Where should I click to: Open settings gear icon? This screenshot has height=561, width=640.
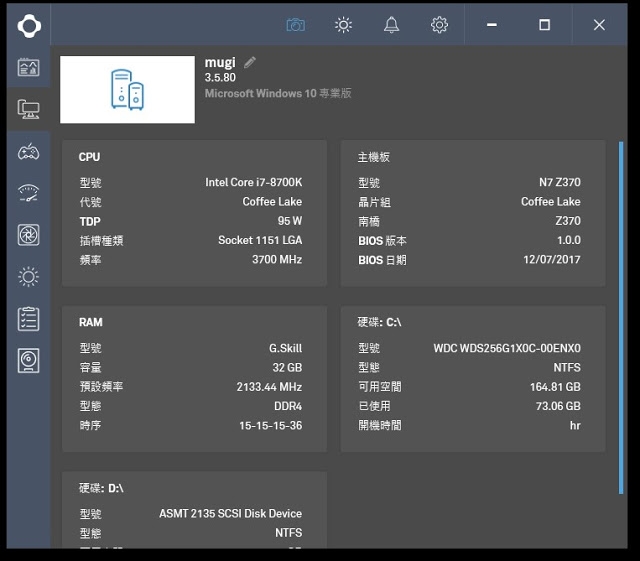(x=439, y=25)
